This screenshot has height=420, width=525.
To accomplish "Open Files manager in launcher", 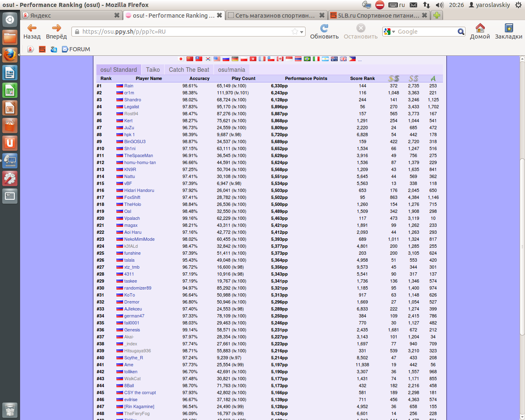I will tap(10, 38).
